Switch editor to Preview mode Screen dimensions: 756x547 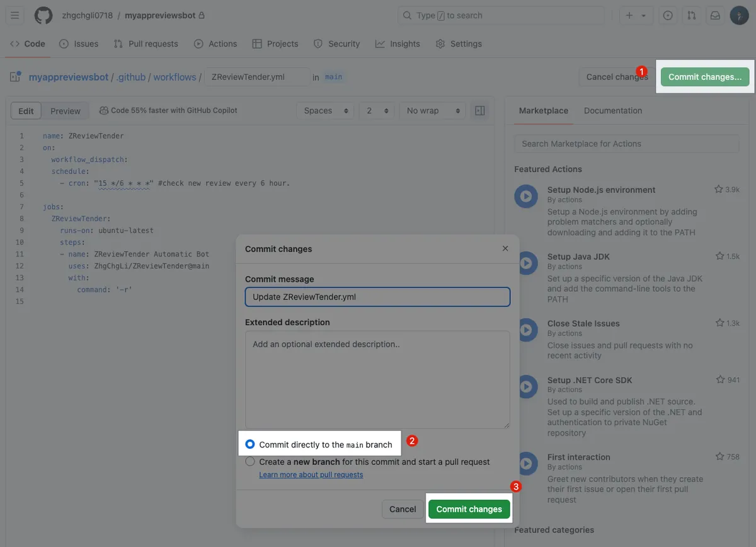(x=66, y=111)
